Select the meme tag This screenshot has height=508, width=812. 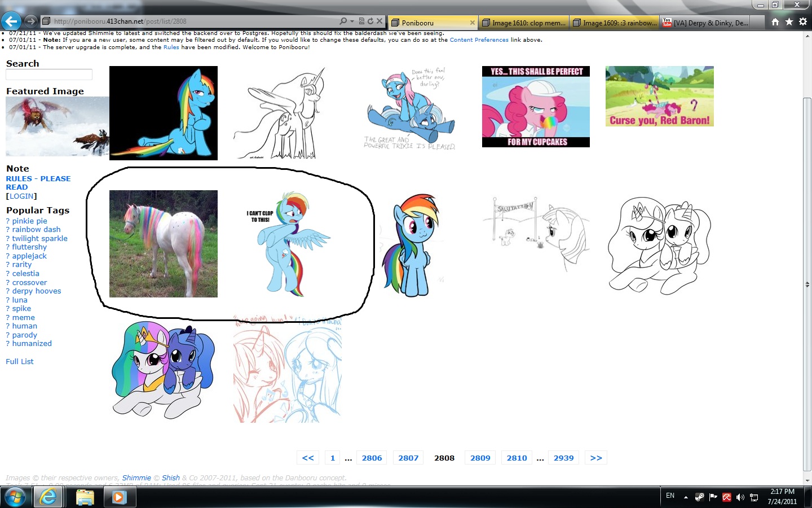click(x=23, y=318)
